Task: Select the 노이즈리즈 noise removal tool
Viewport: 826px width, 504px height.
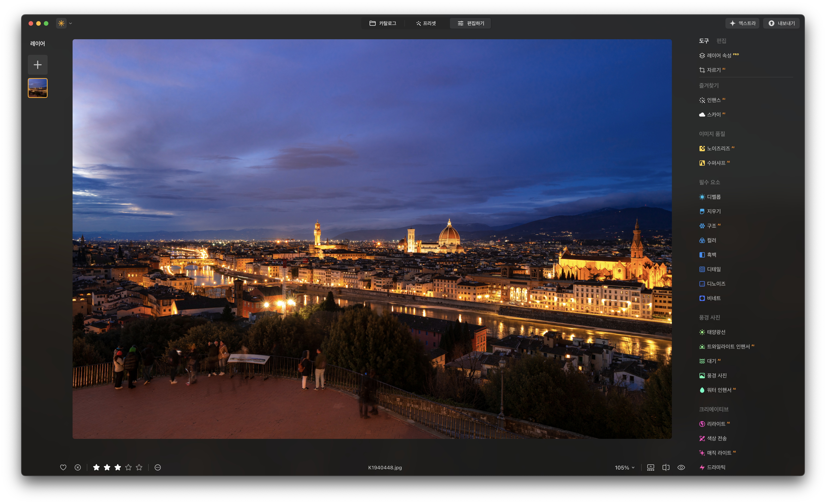Action: 718,148
